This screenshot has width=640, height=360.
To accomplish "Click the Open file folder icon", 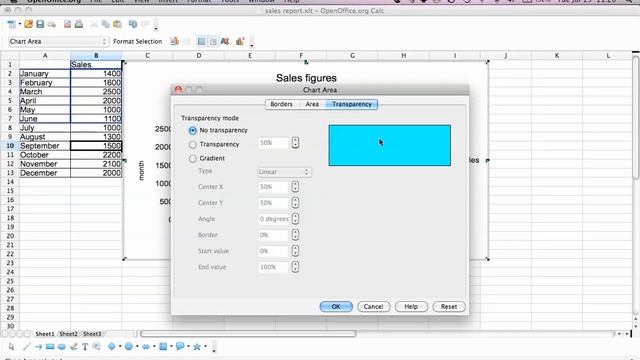I will pos(28,24).
